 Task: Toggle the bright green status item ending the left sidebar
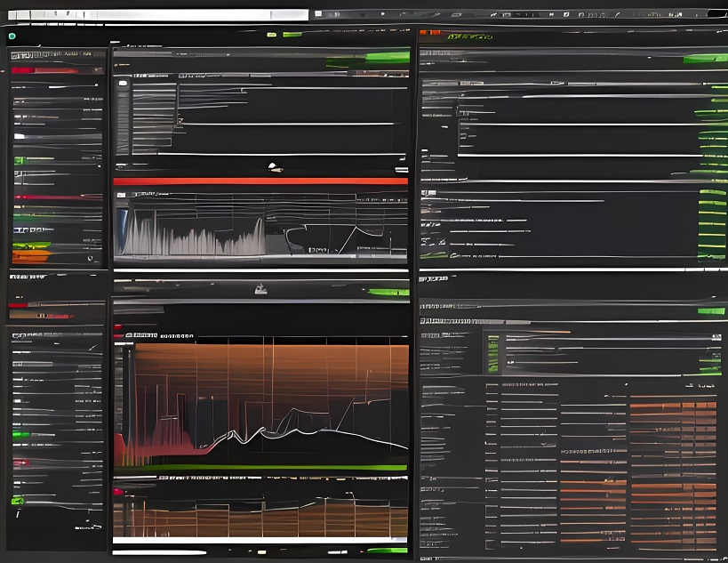click(x=18, y=502)
